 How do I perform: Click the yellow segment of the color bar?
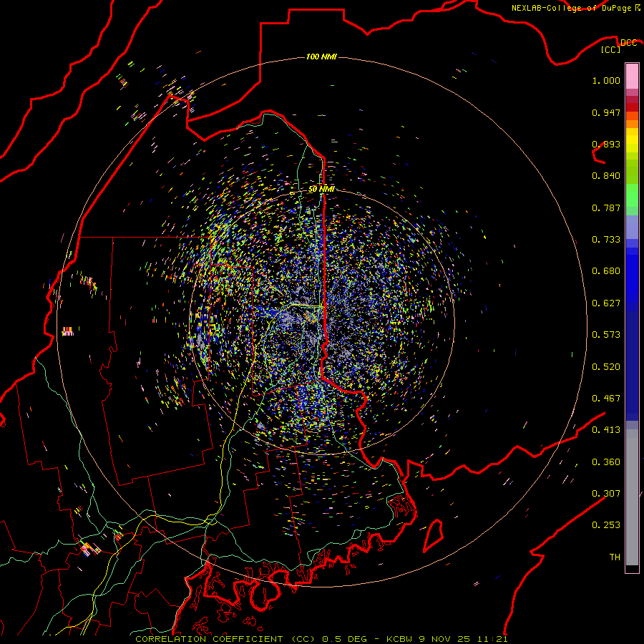point(632,140)
